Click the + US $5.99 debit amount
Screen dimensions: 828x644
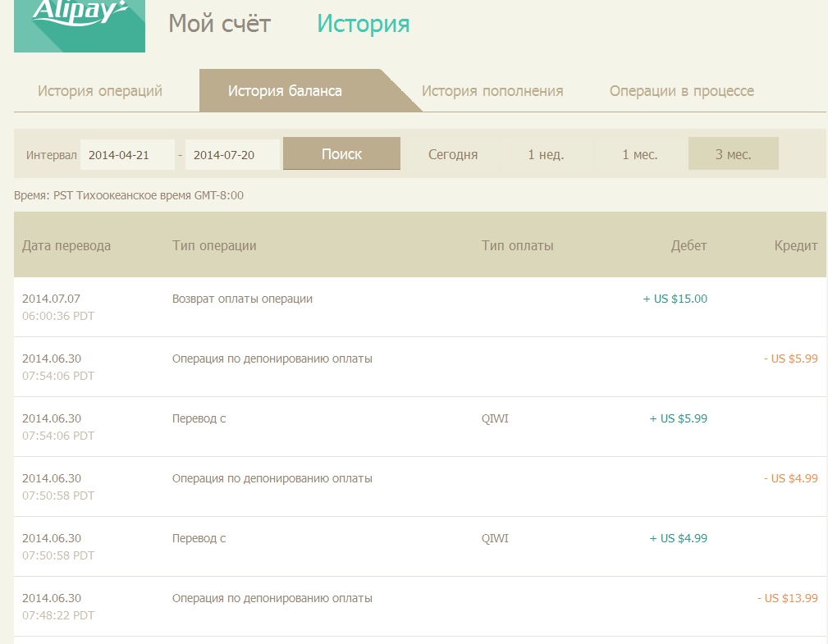point(678,418)
